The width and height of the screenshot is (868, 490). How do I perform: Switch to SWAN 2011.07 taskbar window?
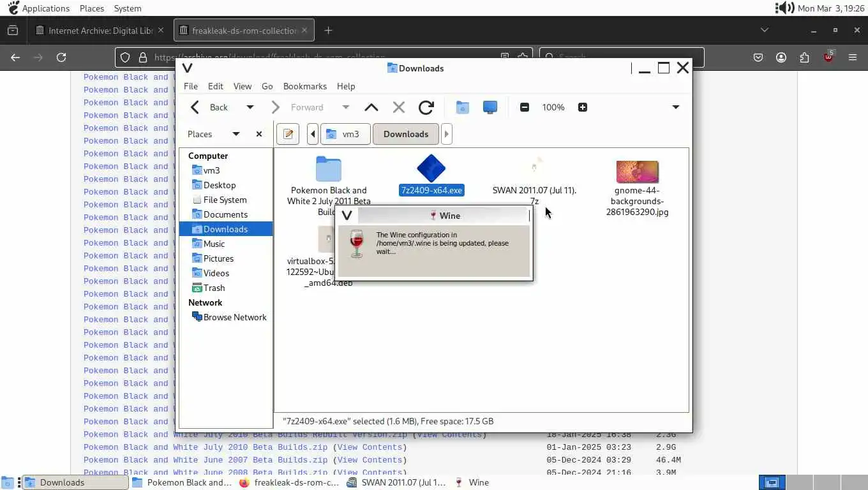point(396,482)
